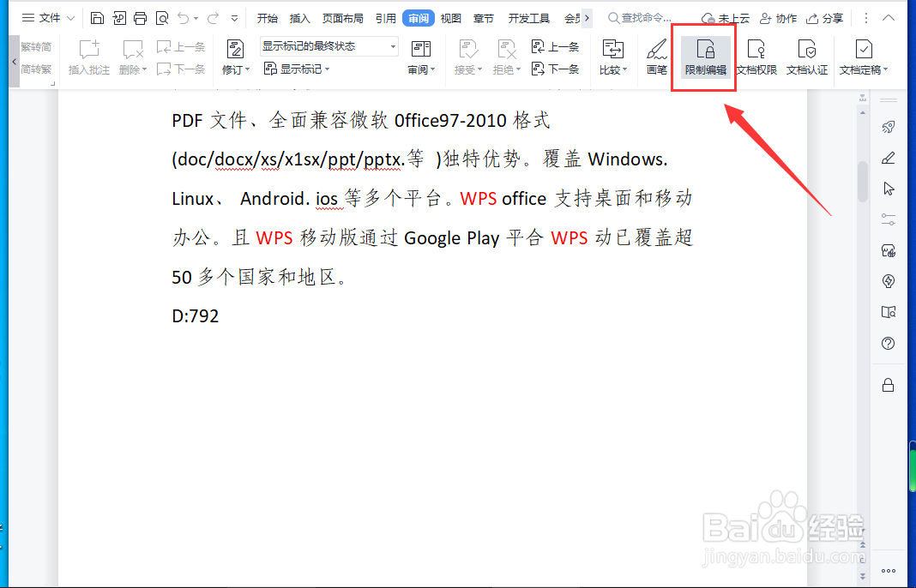Click the lightning bolt icon in right sidebar
916x588 pixels.
889,281
